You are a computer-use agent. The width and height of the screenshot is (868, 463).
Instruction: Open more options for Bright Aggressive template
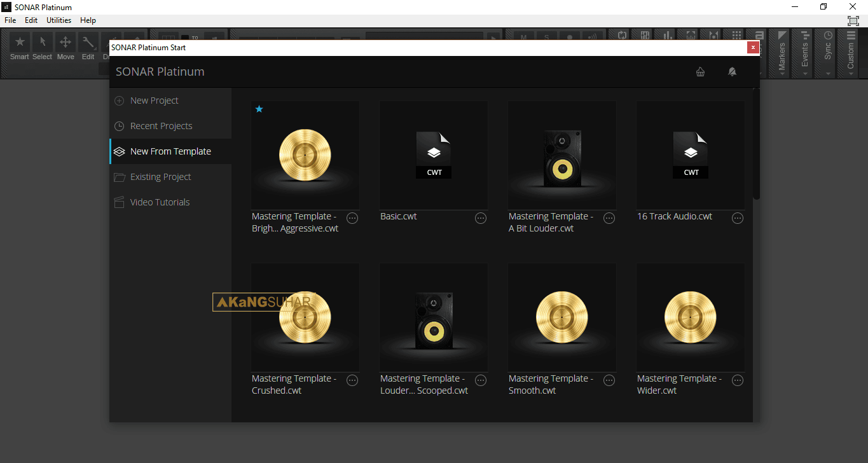[x=352, y=218]
